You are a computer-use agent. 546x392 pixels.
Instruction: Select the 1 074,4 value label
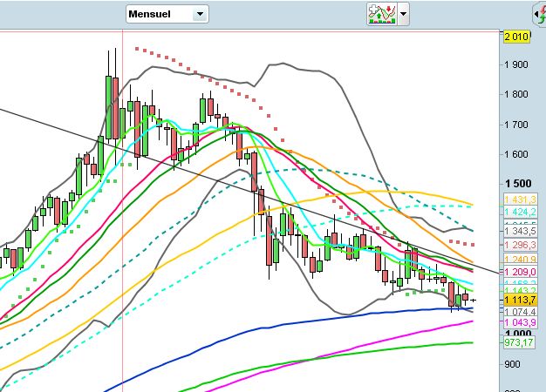pyautogui.click(x=520, y=311)
